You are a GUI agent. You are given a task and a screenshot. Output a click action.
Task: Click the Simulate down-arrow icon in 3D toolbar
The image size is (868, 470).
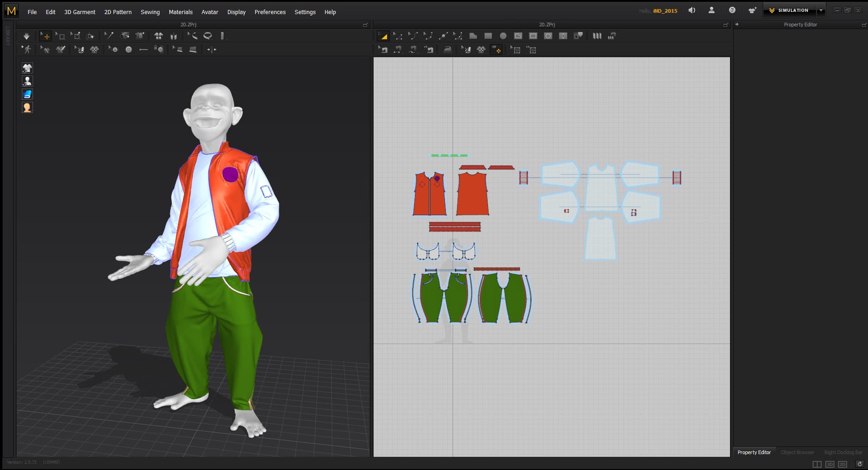click(26, 36)
